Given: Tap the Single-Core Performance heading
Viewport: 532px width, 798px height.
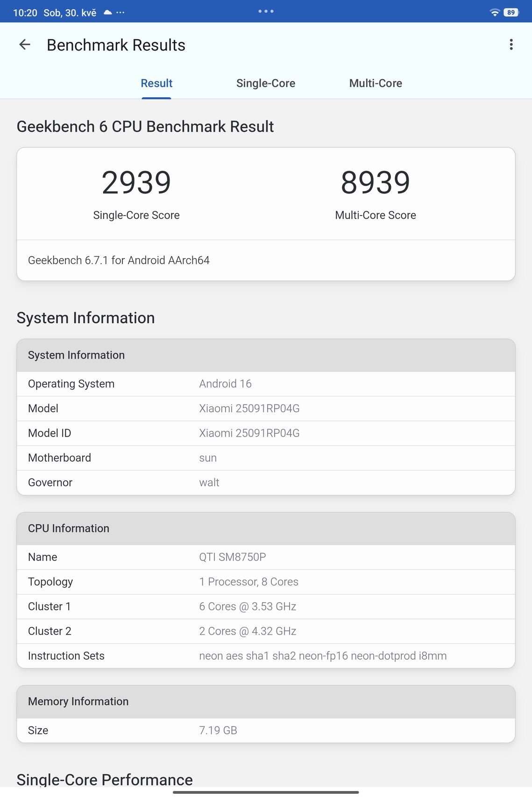Looking at the screenshot, I should click(x=105, y=780).
